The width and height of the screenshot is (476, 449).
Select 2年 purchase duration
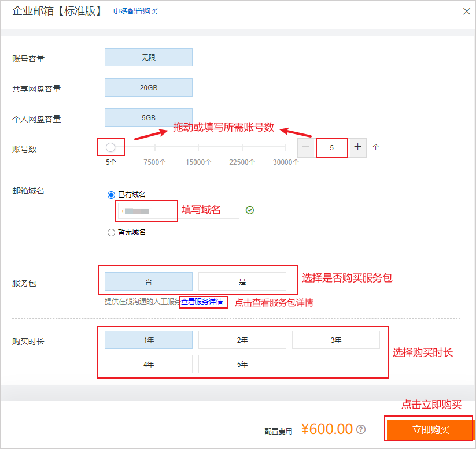click(242, 340)
